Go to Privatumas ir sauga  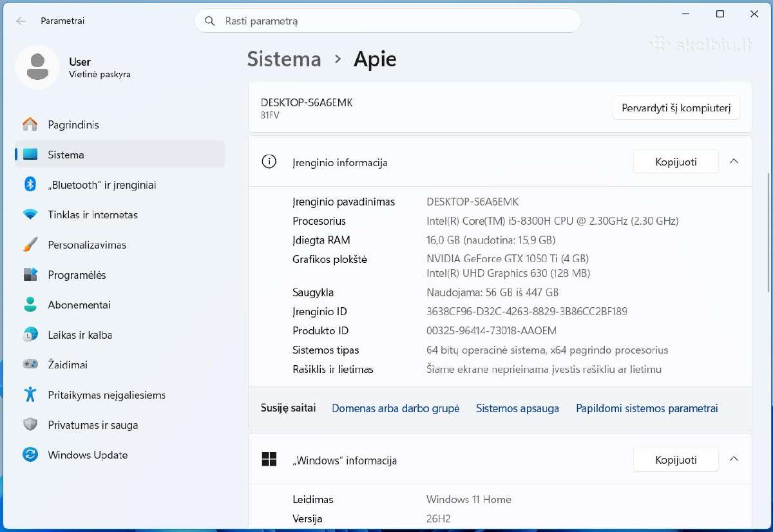point(120,424)
